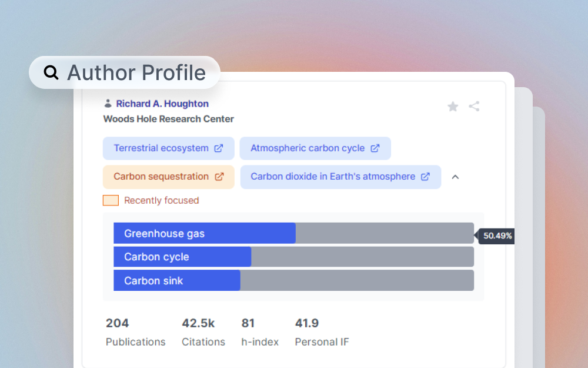Image resolution: width=588 pixels, height=368 pixels.
Task: Click the author person icon beside Richard A. Houghton
Action: pyautogui.click(x=108, y=103)
